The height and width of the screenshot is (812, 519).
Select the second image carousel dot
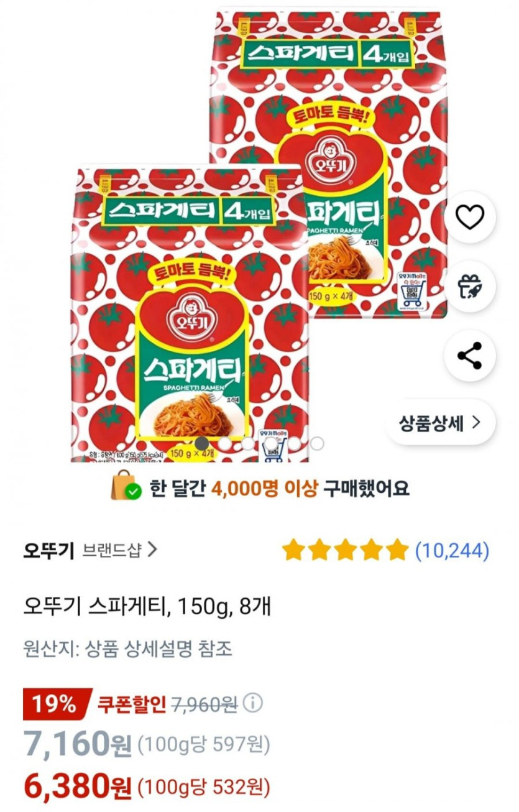tap(225, 443)
